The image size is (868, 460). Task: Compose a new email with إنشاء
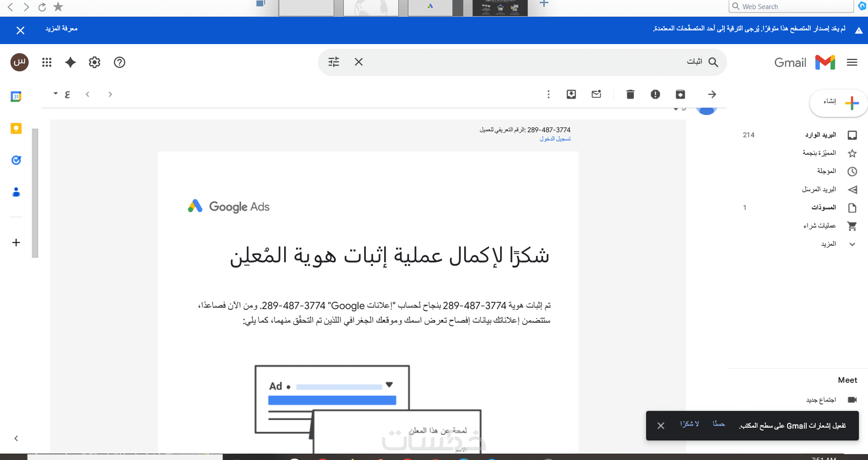[x=838, y=103]
